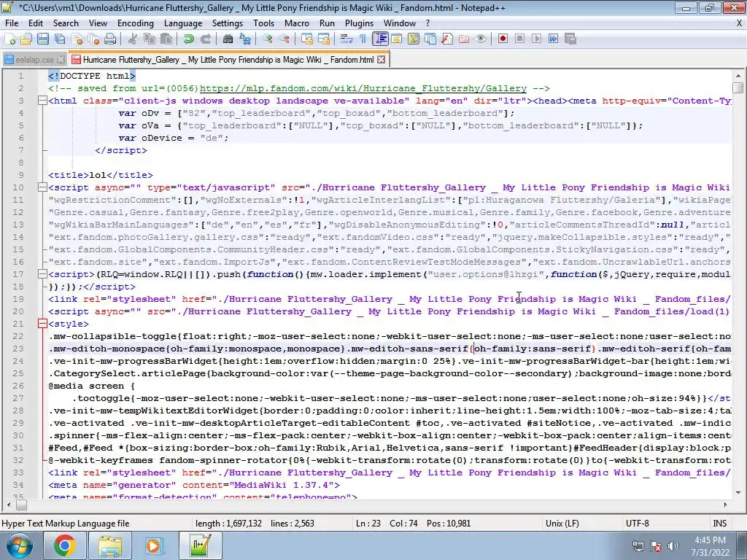This screenshot has height=560, width=747.
Task: Click vertical scrollbar down arrow
Action: (x=738, y=493)
